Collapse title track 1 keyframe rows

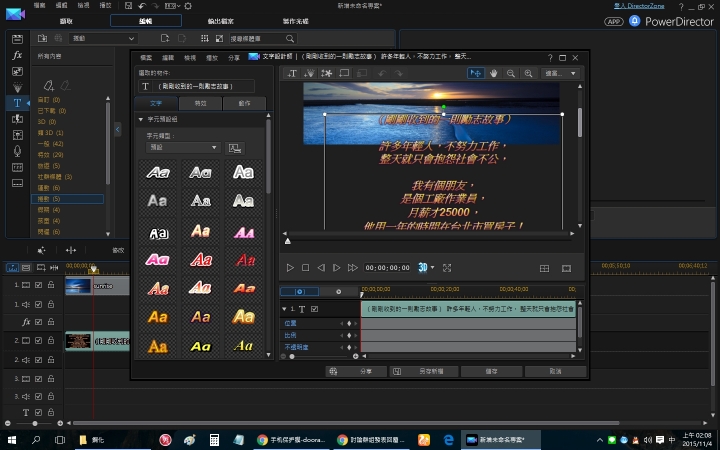[284, 309]
